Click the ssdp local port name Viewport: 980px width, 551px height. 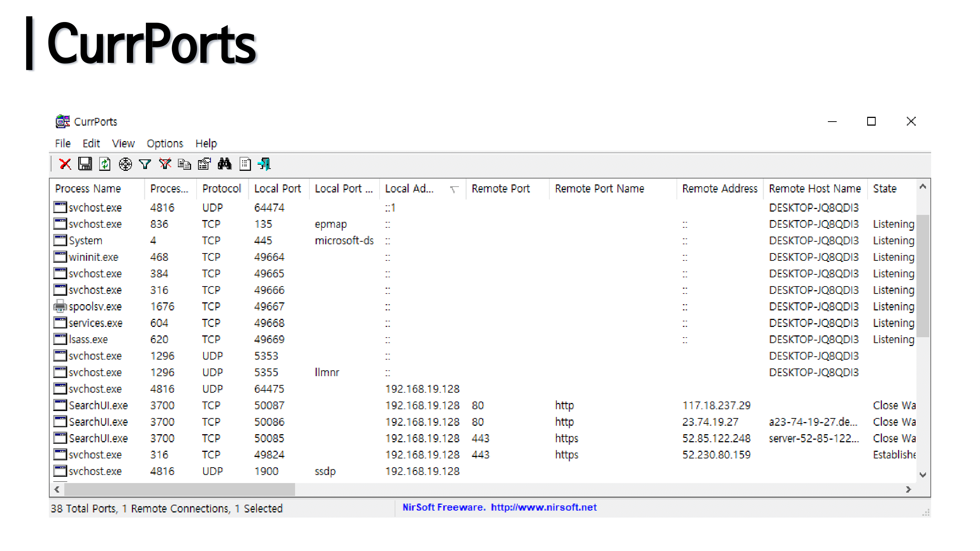(x=325, y=472)
